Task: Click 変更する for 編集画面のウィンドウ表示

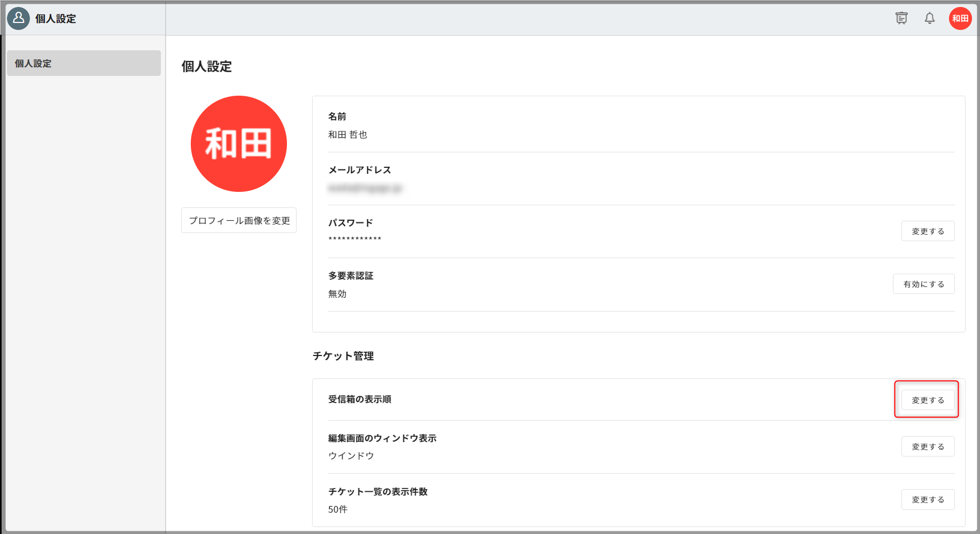Action: coord(928,446)
